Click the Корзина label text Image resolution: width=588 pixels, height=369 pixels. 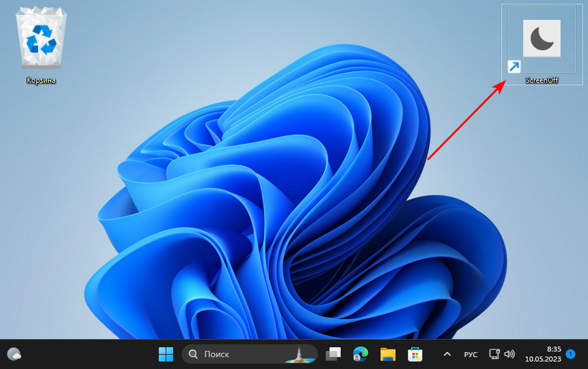[x=41, y=80]
